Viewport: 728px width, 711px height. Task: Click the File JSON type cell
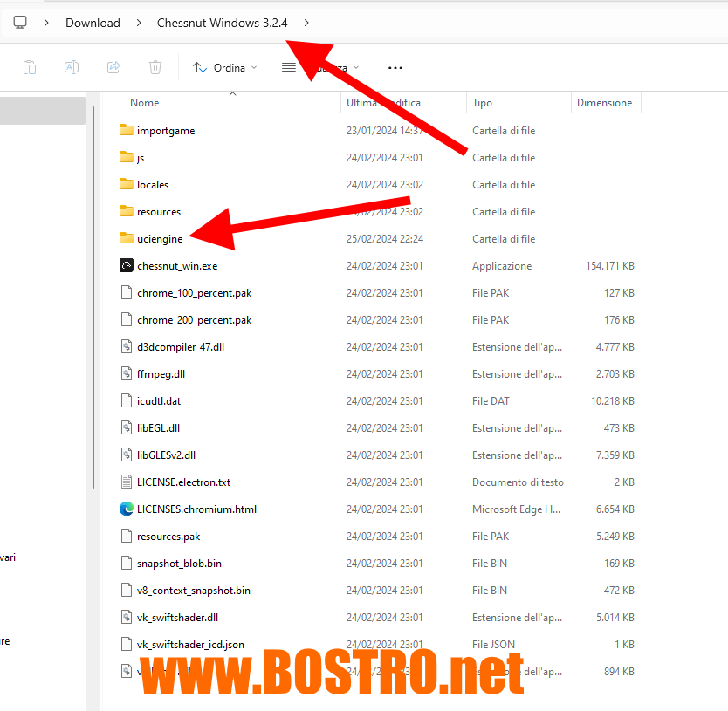point(493,645)
